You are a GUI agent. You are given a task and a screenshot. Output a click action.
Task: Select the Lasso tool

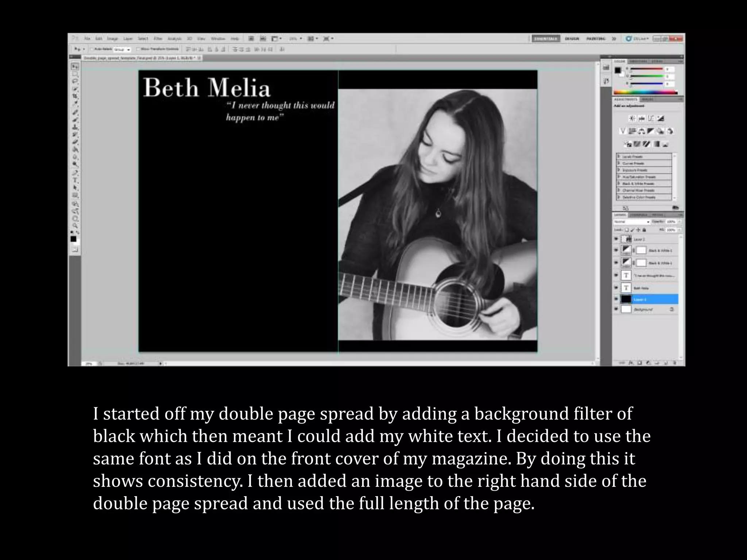pyautogui.click(x=75, y=81)
